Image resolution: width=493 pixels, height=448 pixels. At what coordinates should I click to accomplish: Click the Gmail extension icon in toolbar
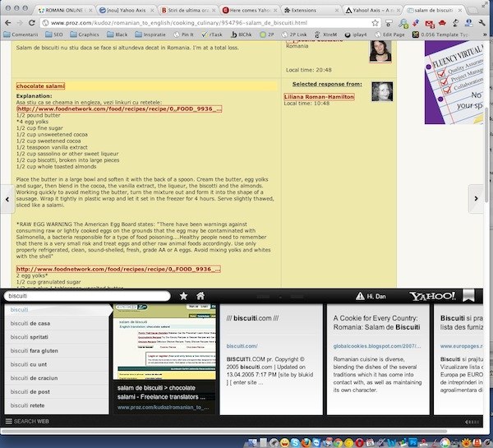(x=430, y=23)
